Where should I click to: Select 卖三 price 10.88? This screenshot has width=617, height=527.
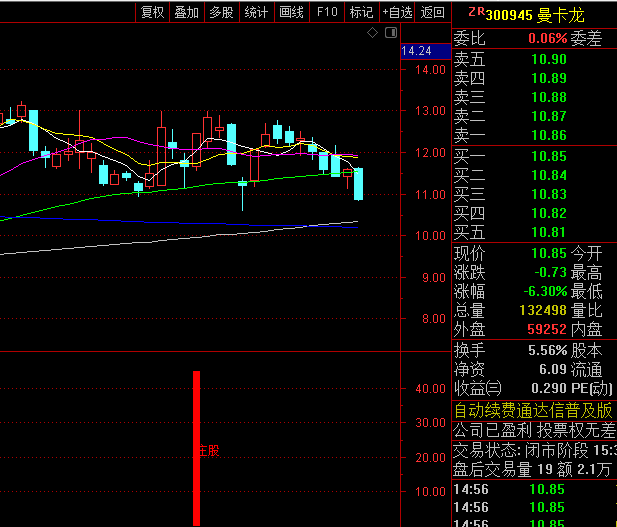point(549,97)
